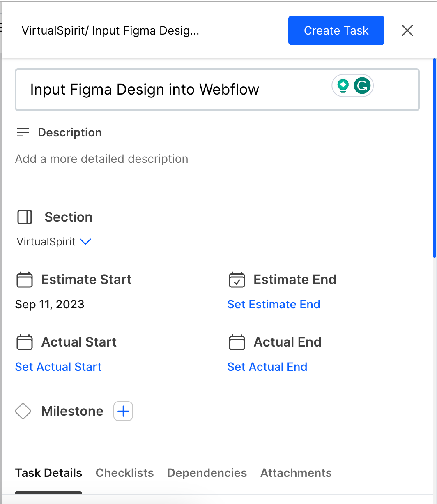Click the Set Actual Start link
Viewport: 437px width, 504px height.
(58, 367)
